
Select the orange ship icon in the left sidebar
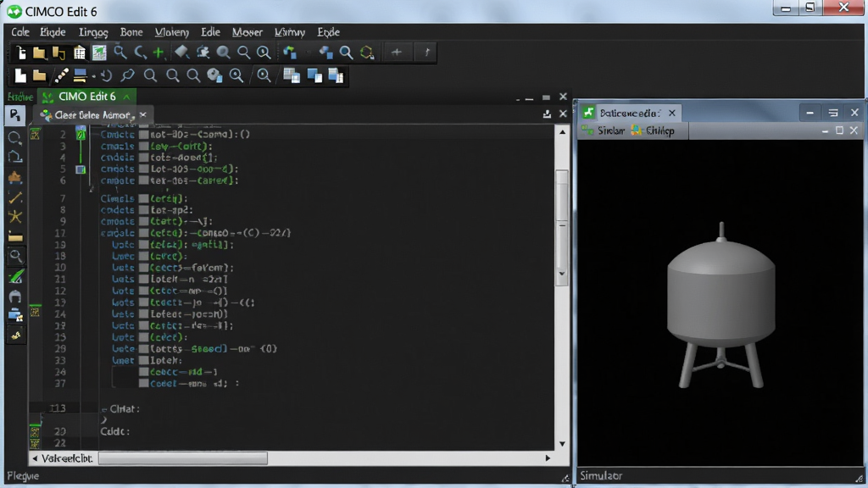tap(15, 177)
